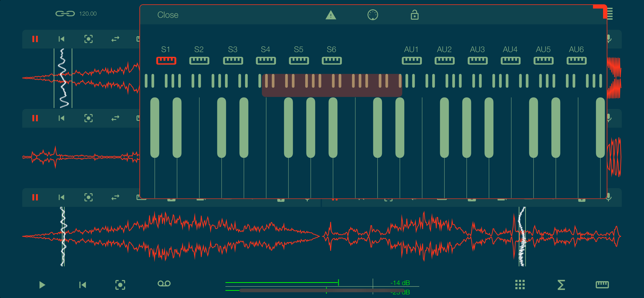Pause playback on the first track
This screenshot has height=298, width=644.
coord(35,39)
